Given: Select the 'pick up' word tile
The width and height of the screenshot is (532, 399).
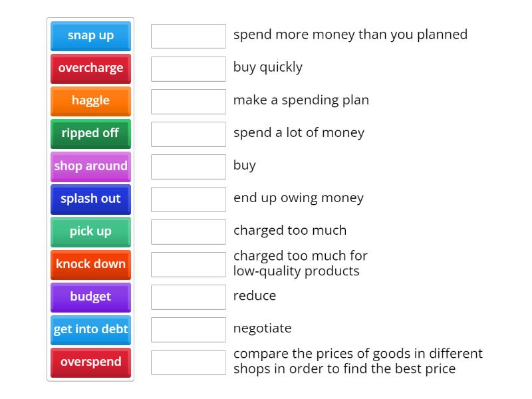Looking at the screenshot, I should pos(90,231).
